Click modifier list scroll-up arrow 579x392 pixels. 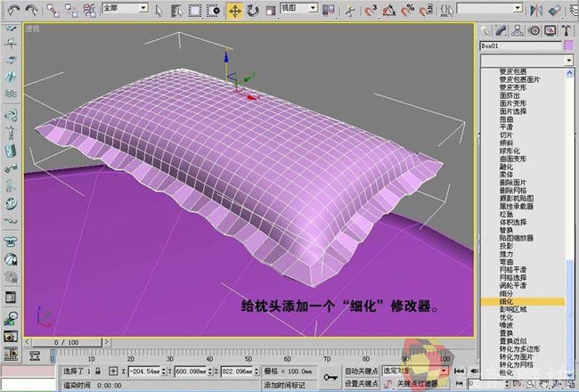pyautogui.click(x=569, y=73)
